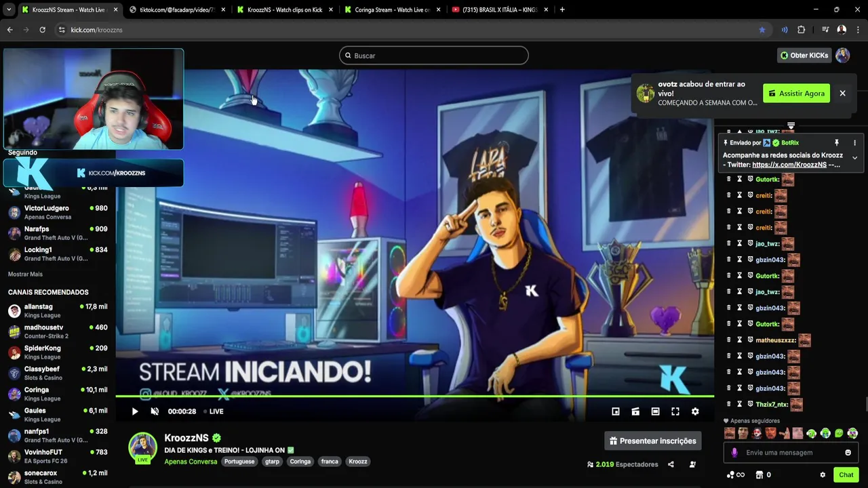Insert the last green alien emote
This screenshot has height=488, width=868.
tap(852, 434)
